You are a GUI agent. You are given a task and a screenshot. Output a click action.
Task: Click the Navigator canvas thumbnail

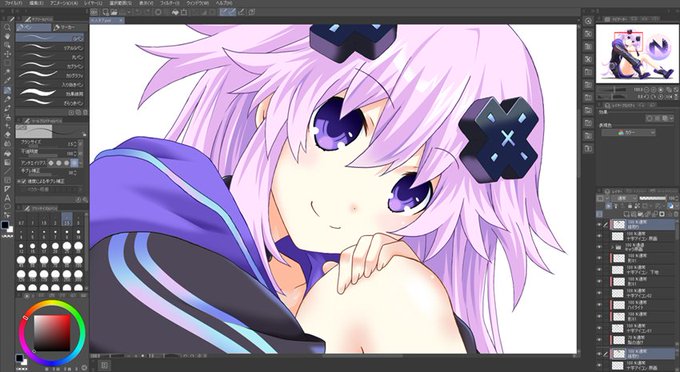[x=638, y=54]
